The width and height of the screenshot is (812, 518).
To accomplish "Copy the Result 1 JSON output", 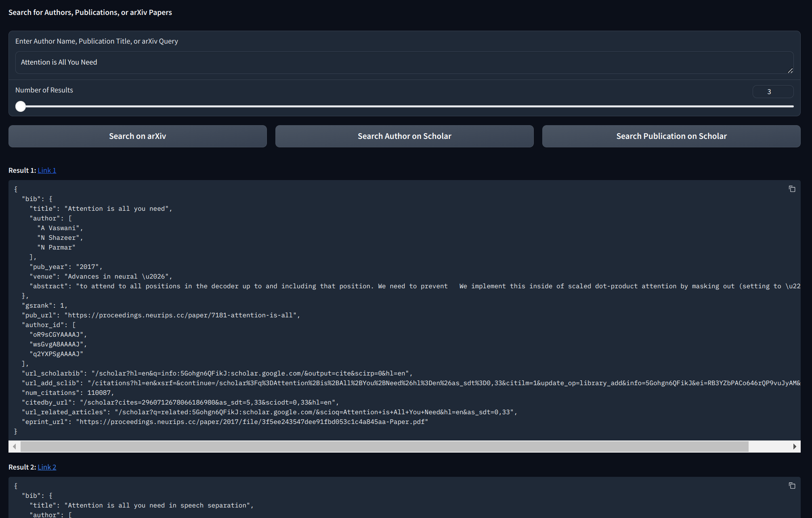I will pyautogui.click(x=792, y=189).
